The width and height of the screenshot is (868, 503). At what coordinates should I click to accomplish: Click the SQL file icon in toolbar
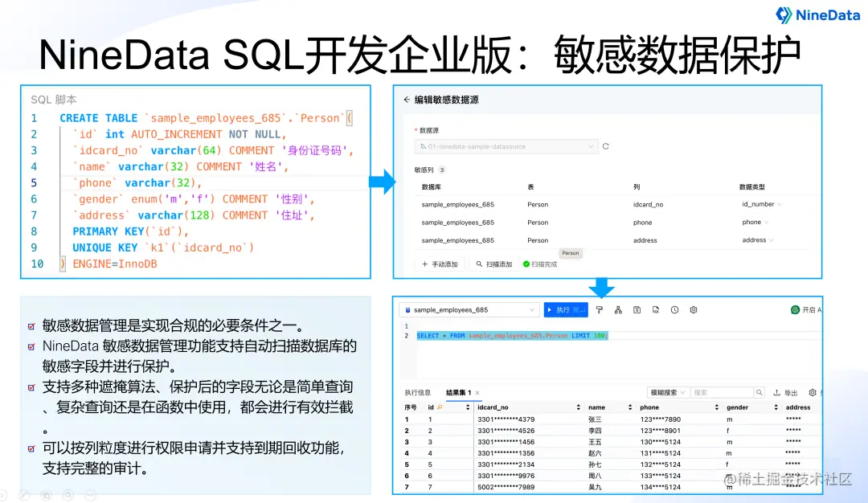tap(656, 310)
